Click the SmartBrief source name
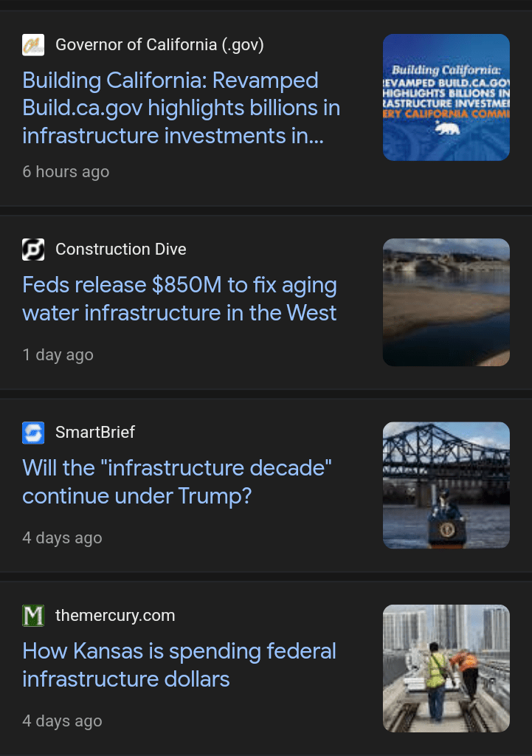532x756 pixels. pos(95,433)
